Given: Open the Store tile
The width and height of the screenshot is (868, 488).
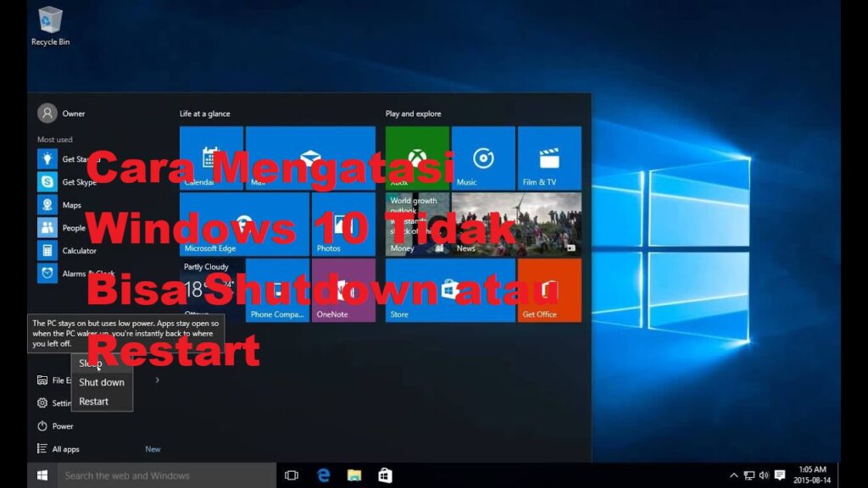Looking at the screenshot, I should 450,290.
